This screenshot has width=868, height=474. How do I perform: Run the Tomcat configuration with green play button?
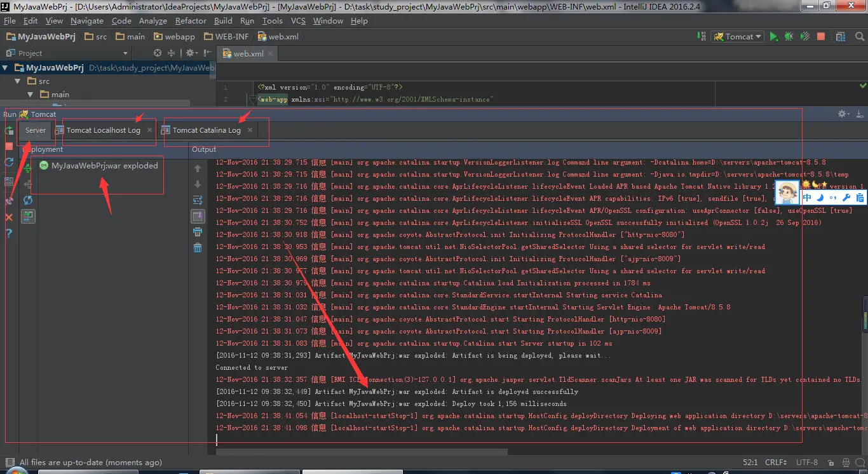click(x=773, y=37)
